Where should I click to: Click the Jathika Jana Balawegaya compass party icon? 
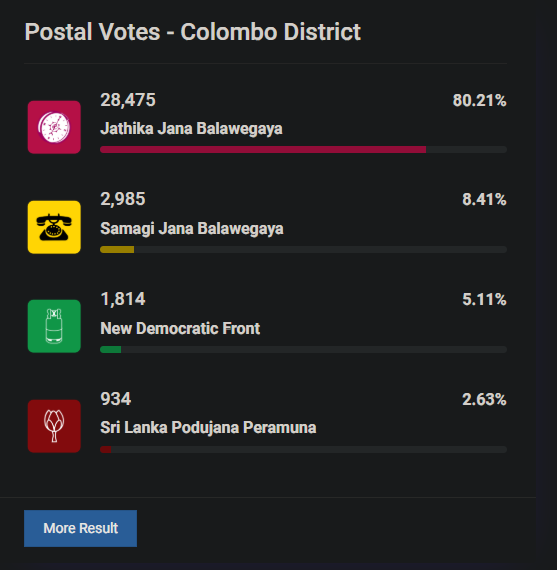coord(54,127)
